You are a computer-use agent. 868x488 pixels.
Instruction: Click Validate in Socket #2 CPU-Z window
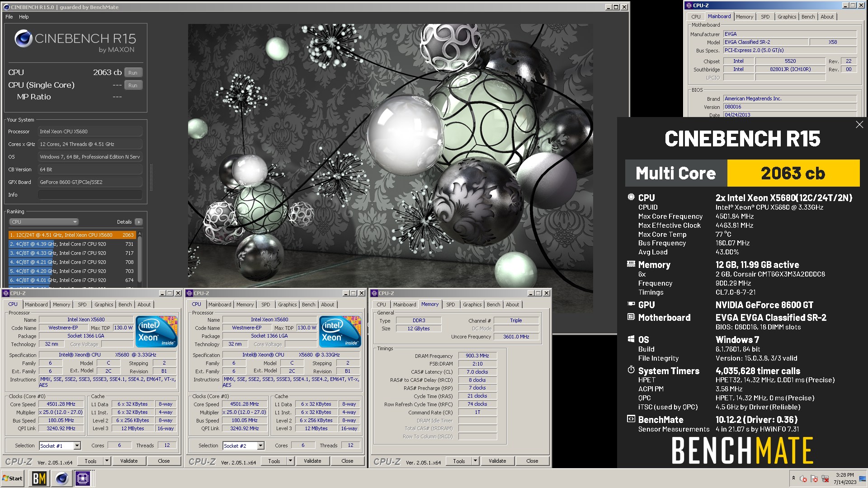(x=312, y=461)
